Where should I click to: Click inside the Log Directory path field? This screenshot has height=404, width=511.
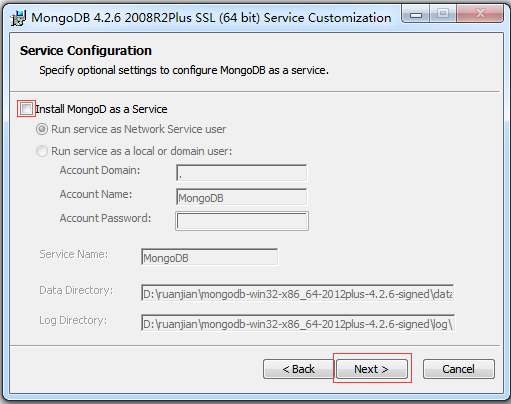click(298, 323)
